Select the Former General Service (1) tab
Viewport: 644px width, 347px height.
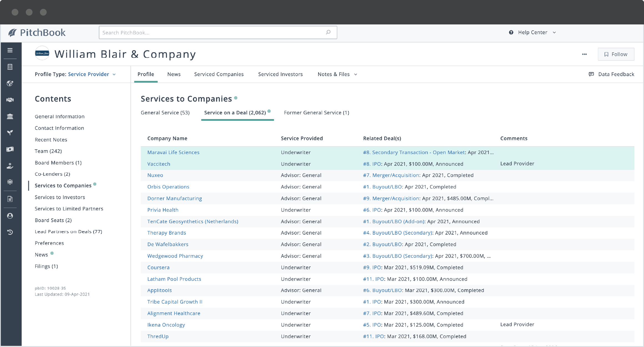(x=316, y=112)
